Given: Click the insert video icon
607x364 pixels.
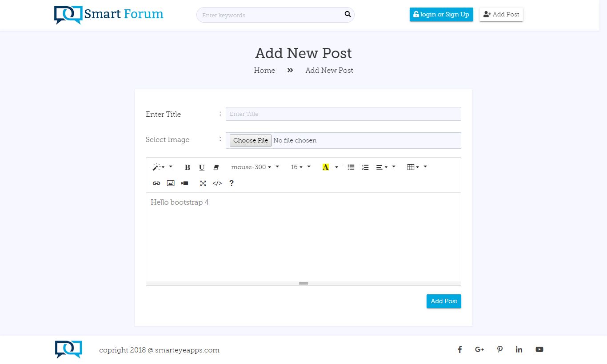Looking at the screenshot, I should 185,183.
